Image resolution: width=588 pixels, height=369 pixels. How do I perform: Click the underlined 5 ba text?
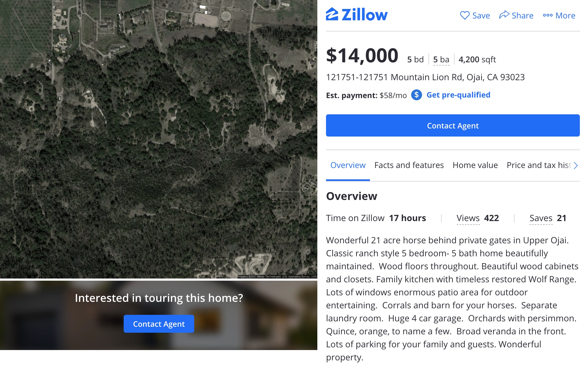click(441, 60)
